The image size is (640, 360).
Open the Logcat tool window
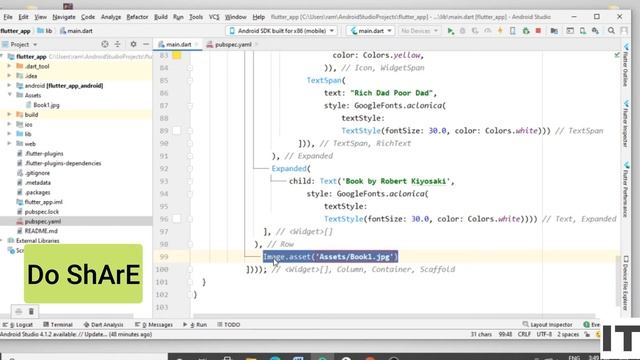pos(18,324)
